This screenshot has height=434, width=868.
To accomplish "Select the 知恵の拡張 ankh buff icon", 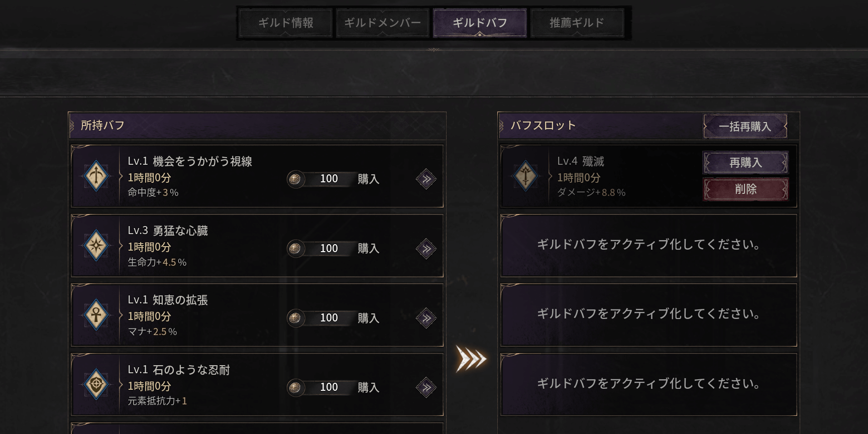I will 96,315.
